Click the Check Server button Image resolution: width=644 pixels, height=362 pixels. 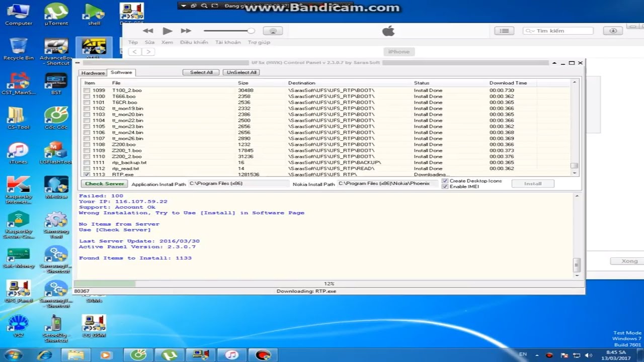(x=105, y=184)
